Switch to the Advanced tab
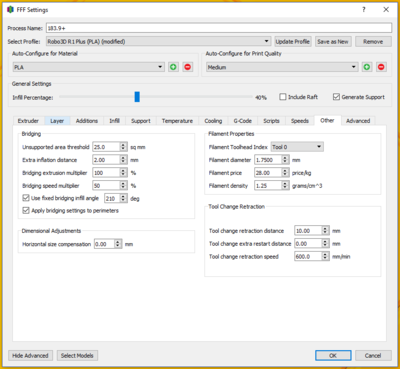 358,121
